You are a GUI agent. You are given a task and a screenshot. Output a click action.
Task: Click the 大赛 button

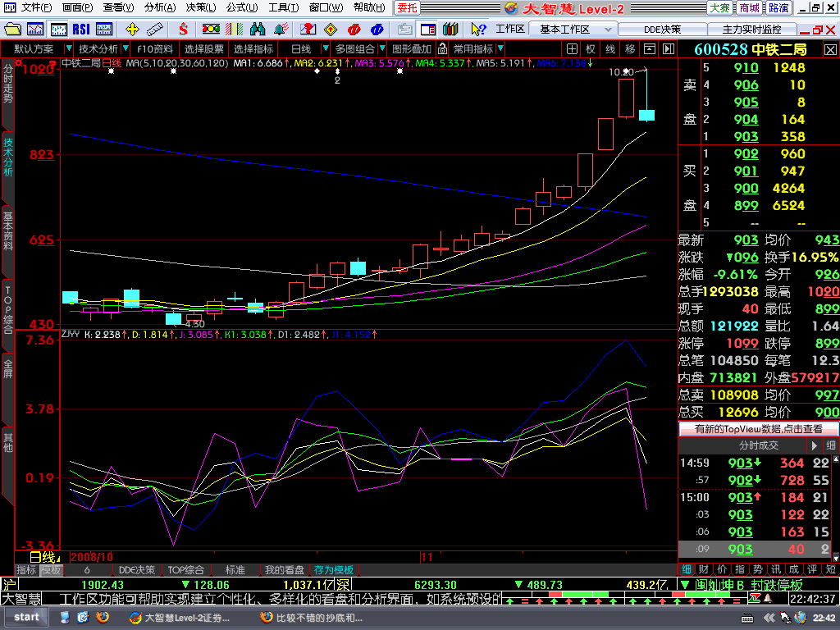click(719, 8)
